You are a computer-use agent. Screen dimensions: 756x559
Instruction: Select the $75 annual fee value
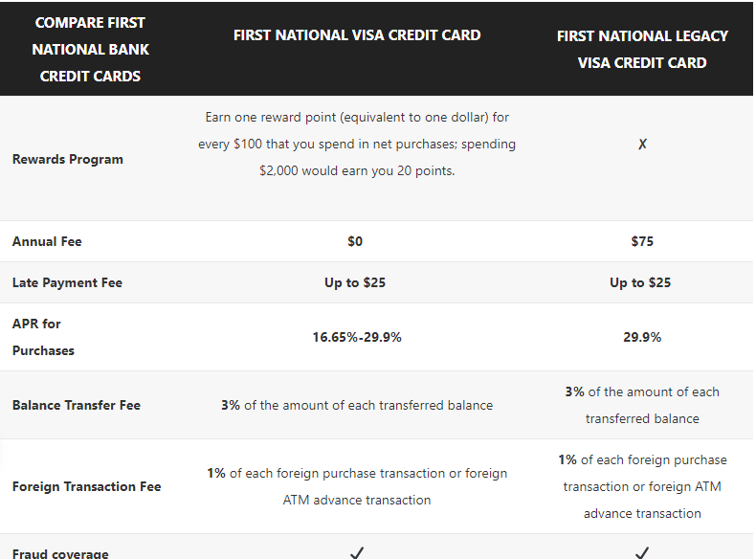(x=642, y=241)
